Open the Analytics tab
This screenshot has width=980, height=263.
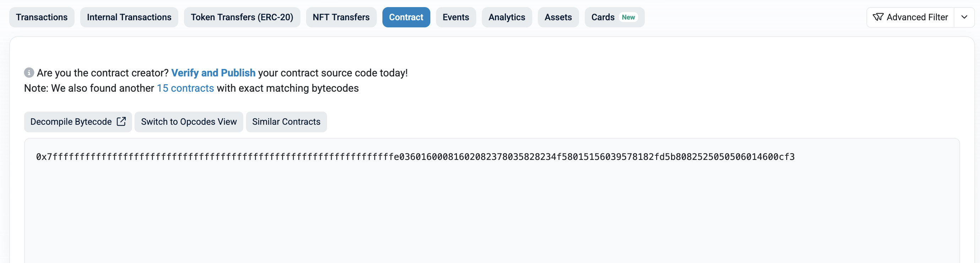point(507,17)
